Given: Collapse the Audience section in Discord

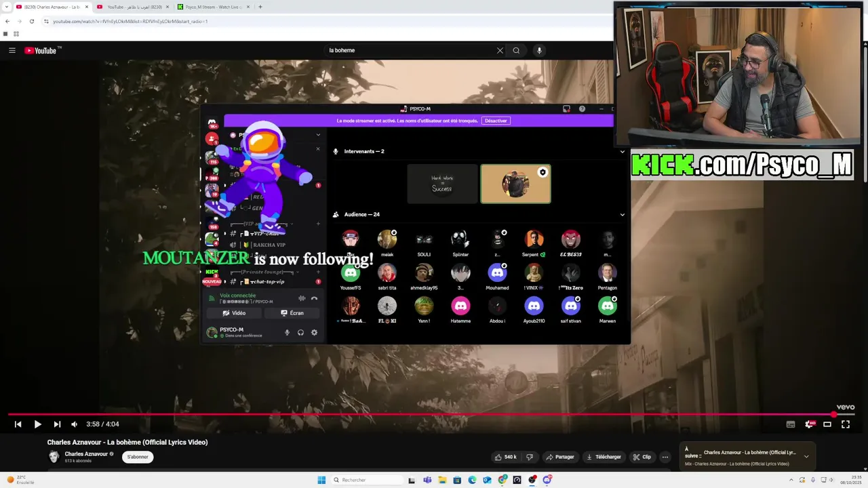Looking at the screenshot, I should (x=622, y=214).
